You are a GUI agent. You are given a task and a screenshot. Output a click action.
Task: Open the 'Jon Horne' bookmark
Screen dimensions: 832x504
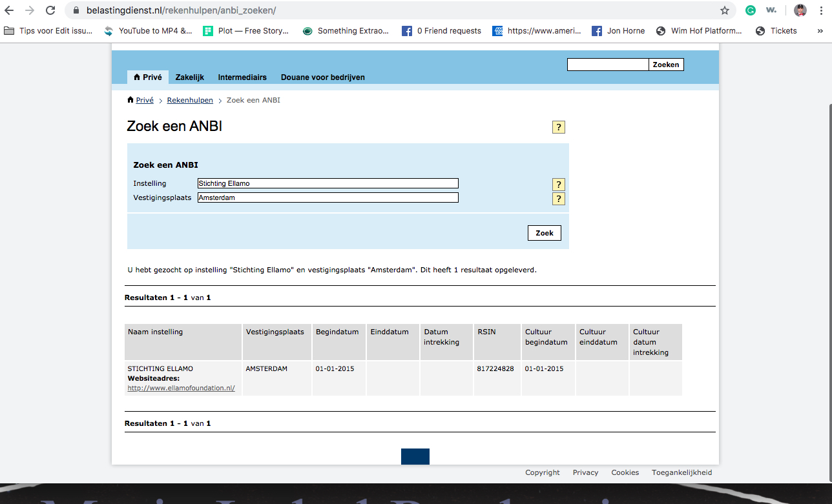tap(619, 30)
